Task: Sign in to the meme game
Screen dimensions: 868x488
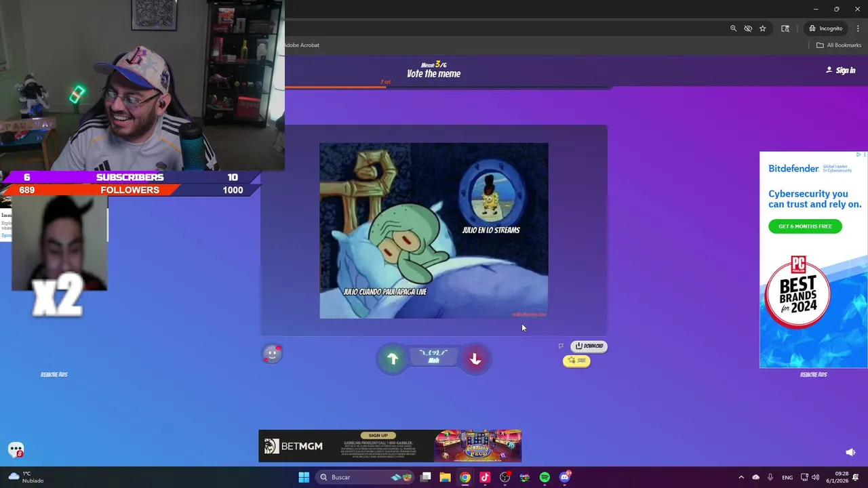Action: [x=841, y=70]
